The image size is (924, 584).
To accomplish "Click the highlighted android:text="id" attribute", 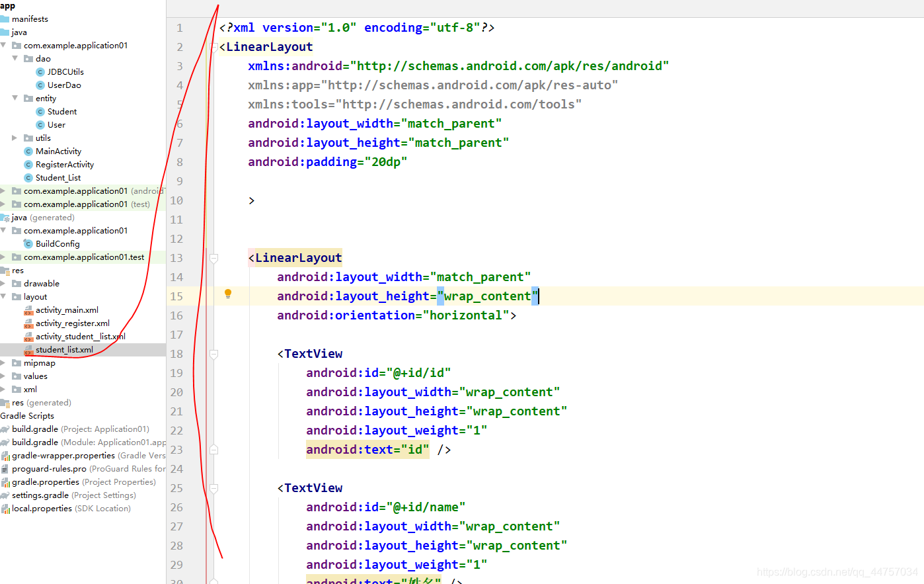I will [x=367, y=450].
